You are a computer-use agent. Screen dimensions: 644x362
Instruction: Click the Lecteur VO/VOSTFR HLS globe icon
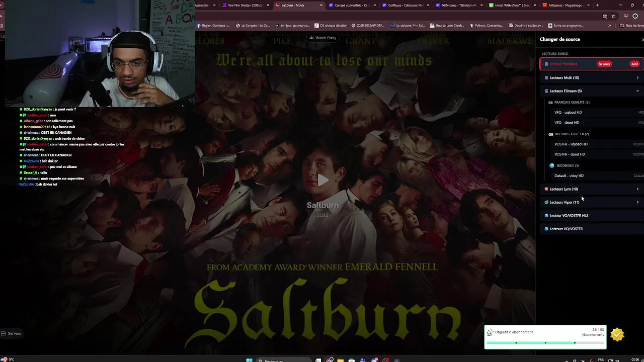546,216
